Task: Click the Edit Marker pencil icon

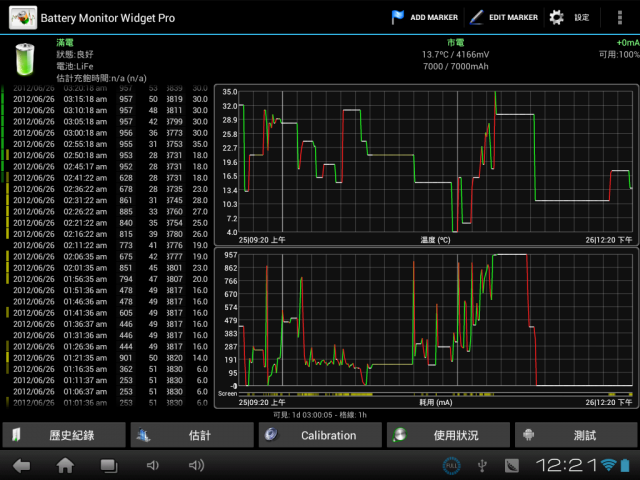Action: tap(476, 17)
